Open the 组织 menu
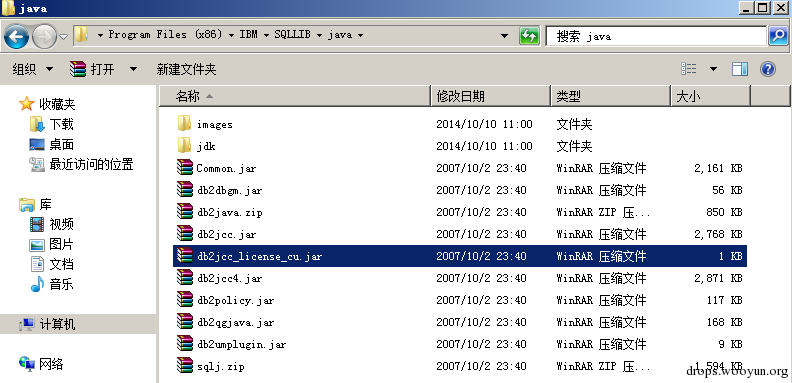 (32, 69)
